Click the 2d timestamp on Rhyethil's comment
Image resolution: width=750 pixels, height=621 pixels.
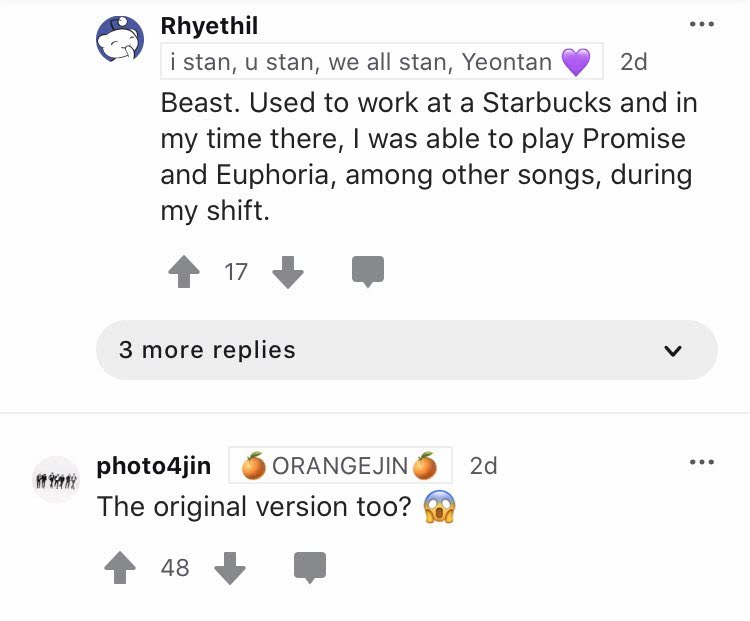tap(633, 62)
